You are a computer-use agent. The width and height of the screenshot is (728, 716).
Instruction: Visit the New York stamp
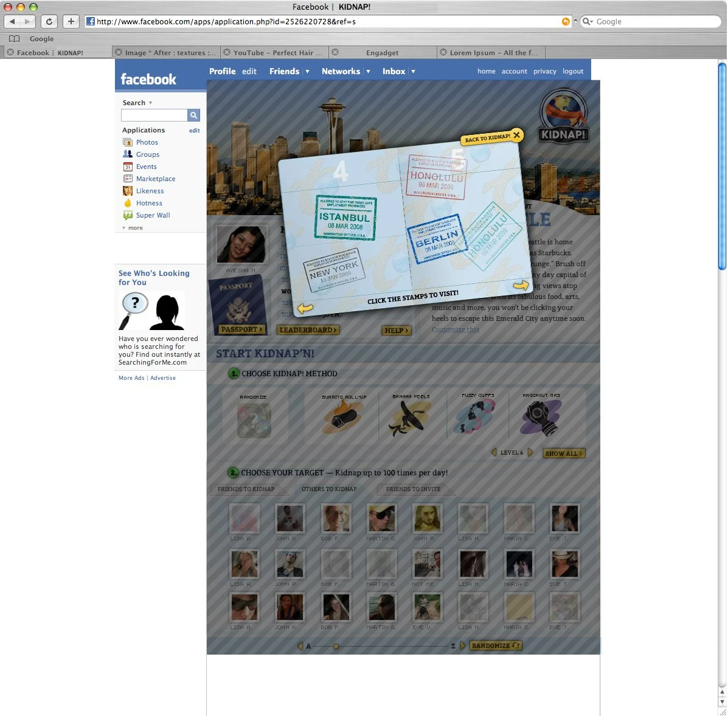[x=334, y=270]
